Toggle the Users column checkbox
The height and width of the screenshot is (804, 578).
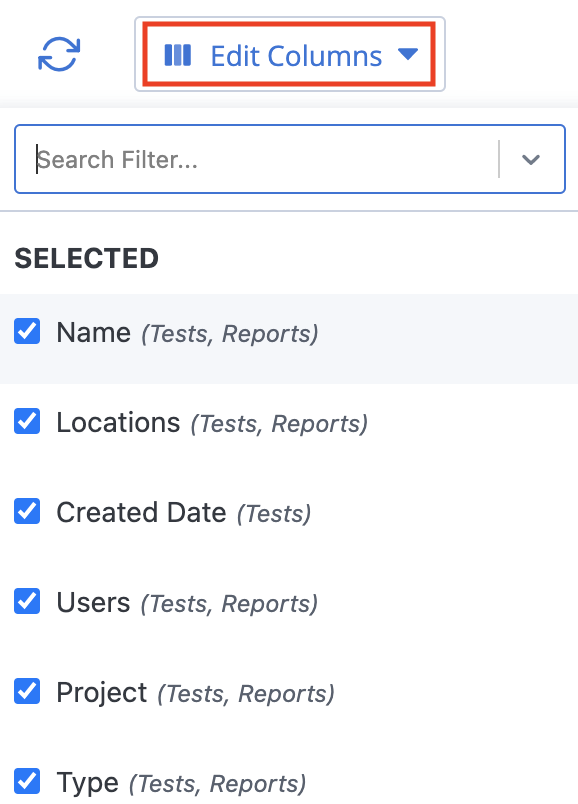tap(27, 601)
